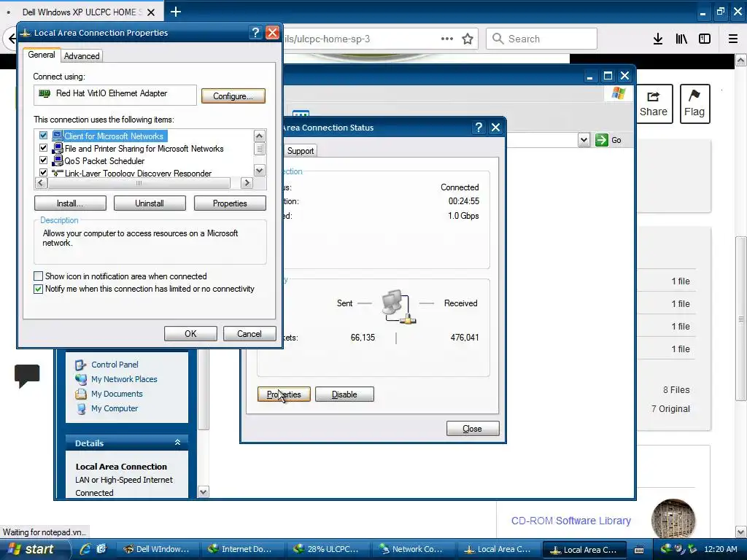This screenshot has width=747, height=560.
Task: Open the address bar dropdown arrow
Action: pyautogui.click(x=584, y=140)
